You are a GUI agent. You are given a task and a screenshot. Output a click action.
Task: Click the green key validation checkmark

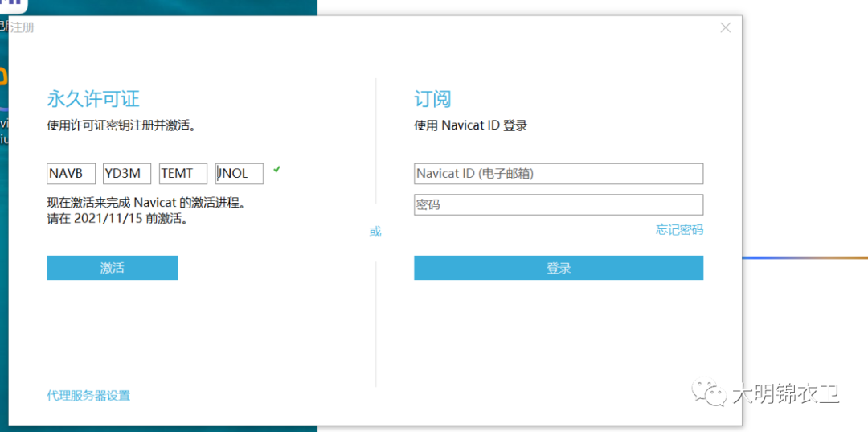[276, 169]
